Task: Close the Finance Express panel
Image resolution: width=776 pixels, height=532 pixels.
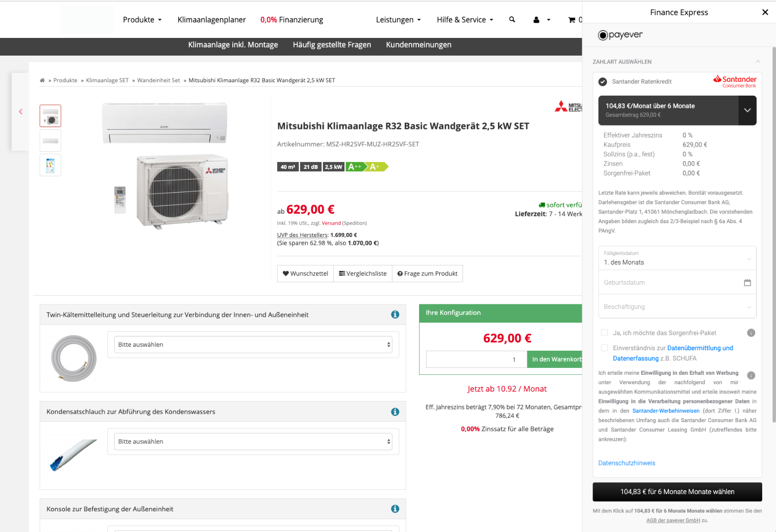Action: (x=765, y=12)
